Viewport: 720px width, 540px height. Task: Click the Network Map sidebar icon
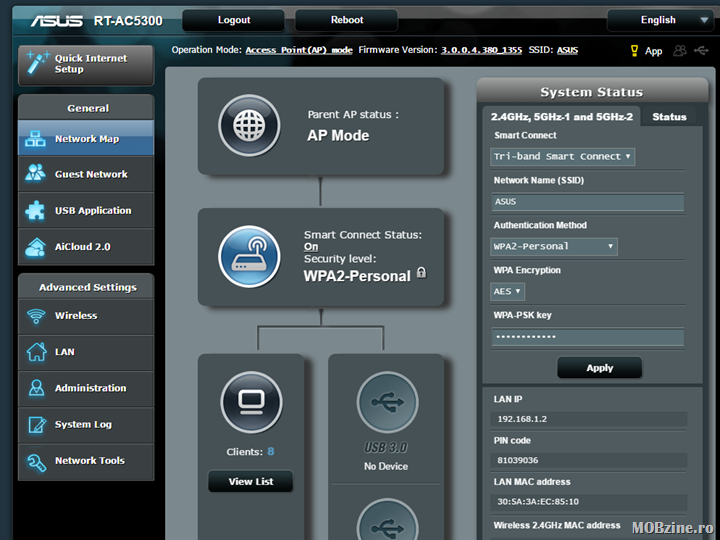point(35,138)
